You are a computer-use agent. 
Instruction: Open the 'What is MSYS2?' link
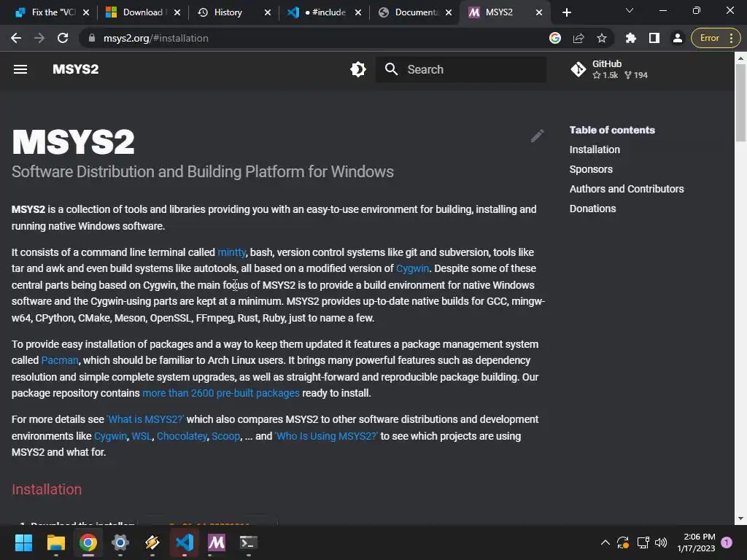point(145,419)
